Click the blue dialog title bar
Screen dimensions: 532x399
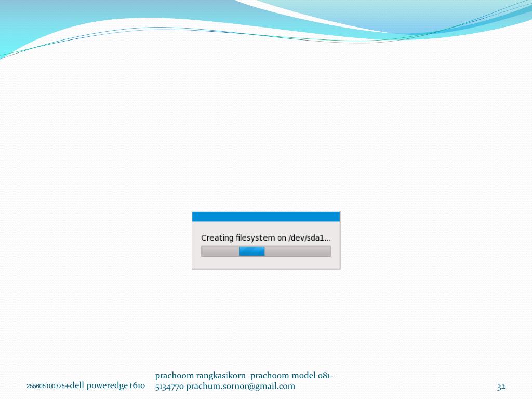[x=265, y=217]
